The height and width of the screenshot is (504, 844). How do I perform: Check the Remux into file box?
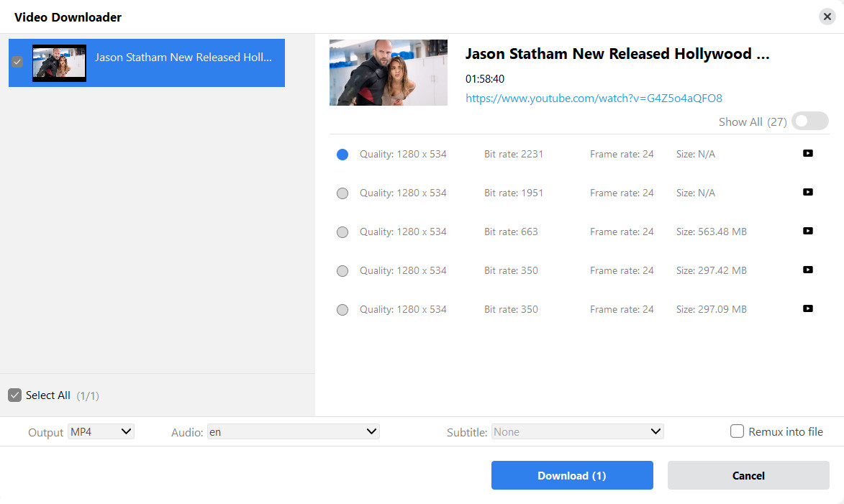737,431
